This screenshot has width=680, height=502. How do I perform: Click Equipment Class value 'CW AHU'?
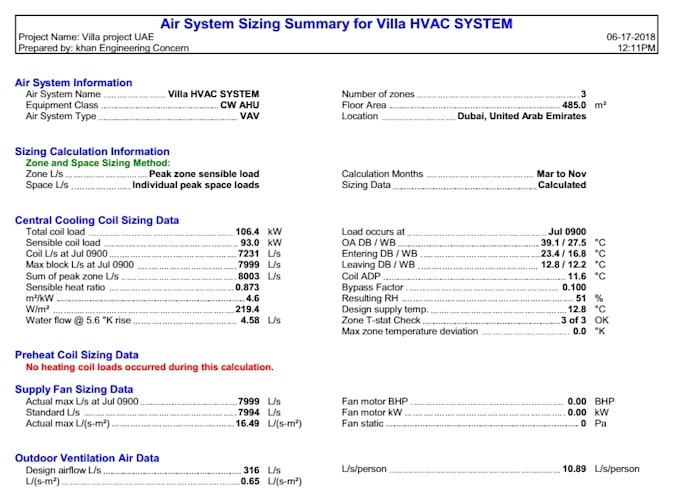(239, 105)
